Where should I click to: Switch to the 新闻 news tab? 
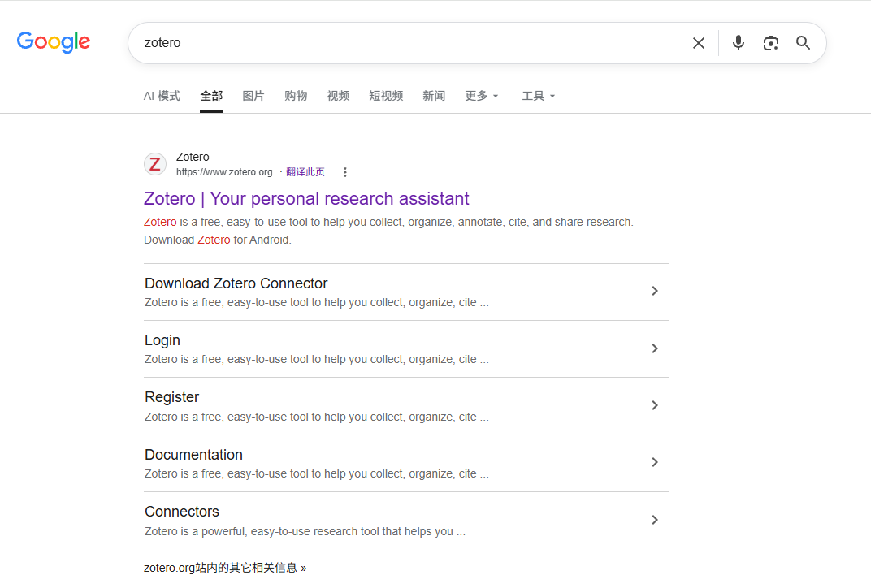[434, 96]
